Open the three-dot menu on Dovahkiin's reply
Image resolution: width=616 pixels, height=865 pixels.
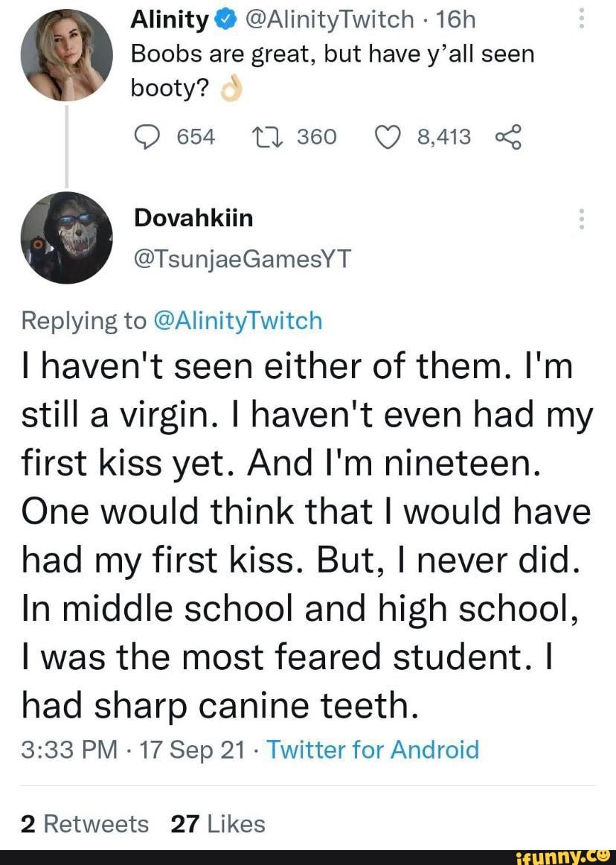point(581,219)
